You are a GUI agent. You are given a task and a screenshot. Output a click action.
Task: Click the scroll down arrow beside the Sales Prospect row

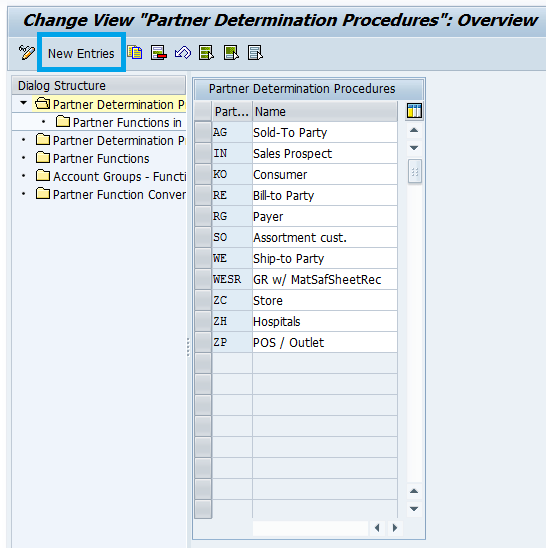[x=414, y=148]
